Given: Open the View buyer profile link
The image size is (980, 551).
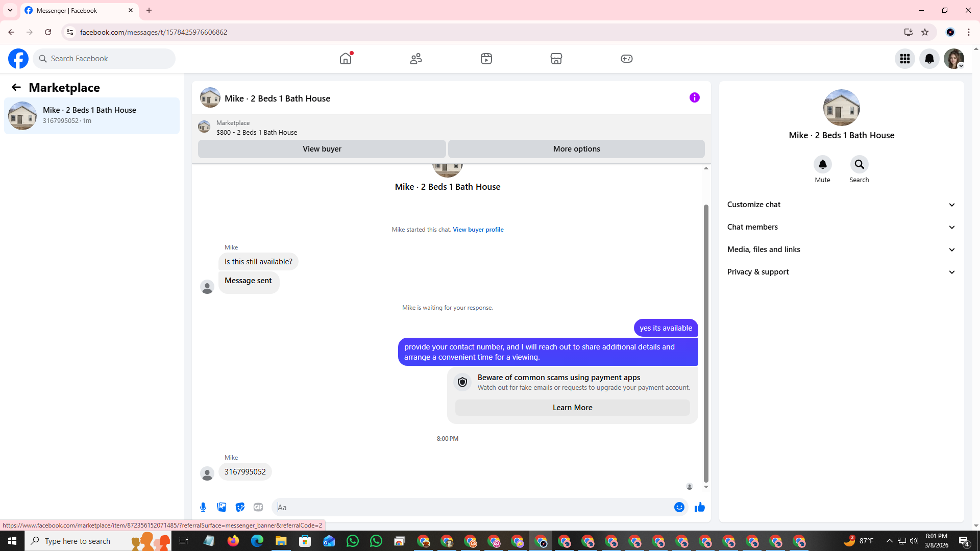Looking at the screenshot, I should click(478, 230).
